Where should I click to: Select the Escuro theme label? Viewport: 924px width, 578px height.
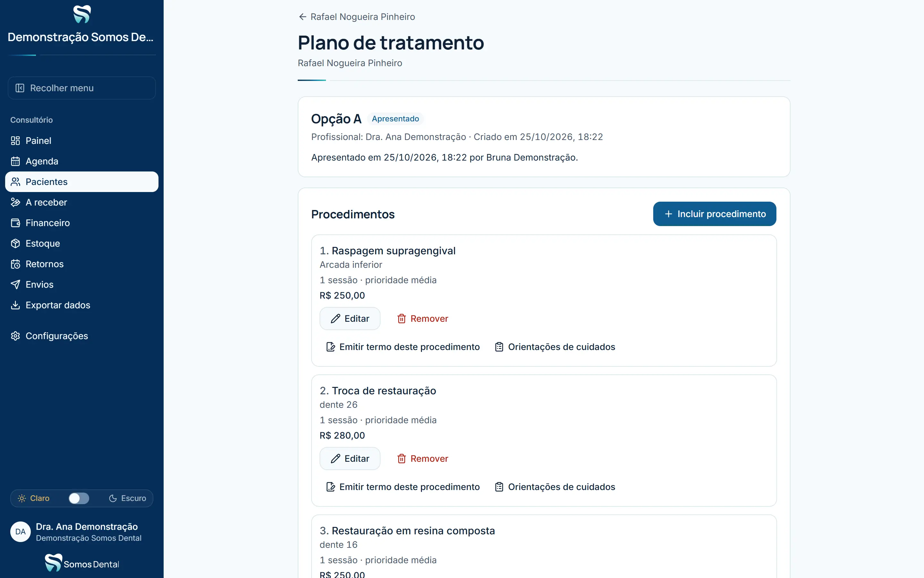pyautogui.click(x=134, y=498)
